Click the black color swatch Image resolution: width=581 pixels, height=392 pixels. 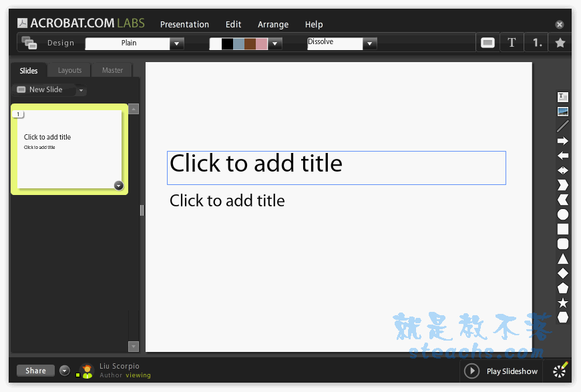(227, 43)
